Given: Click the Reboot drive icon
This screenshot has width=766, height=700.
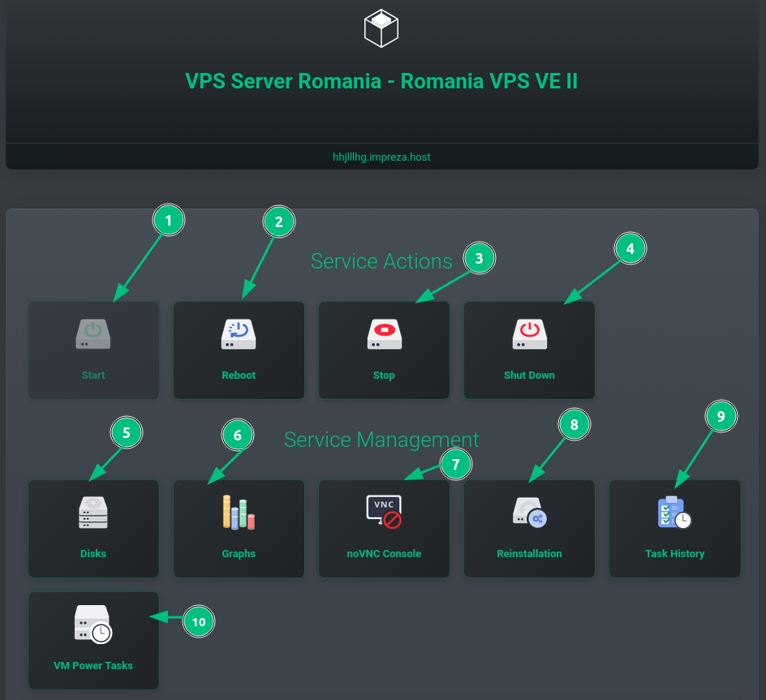Looking at the screenshot, I should pos(239,334).
